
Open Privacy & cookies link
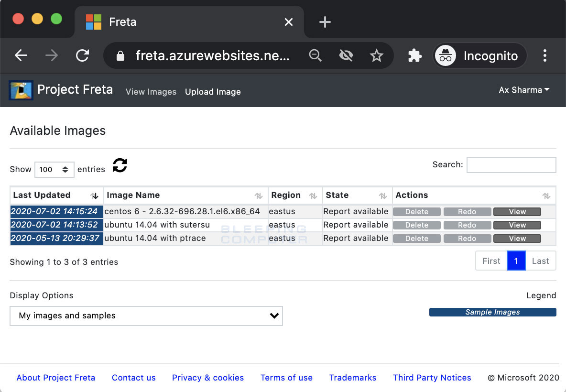[208, 378]
